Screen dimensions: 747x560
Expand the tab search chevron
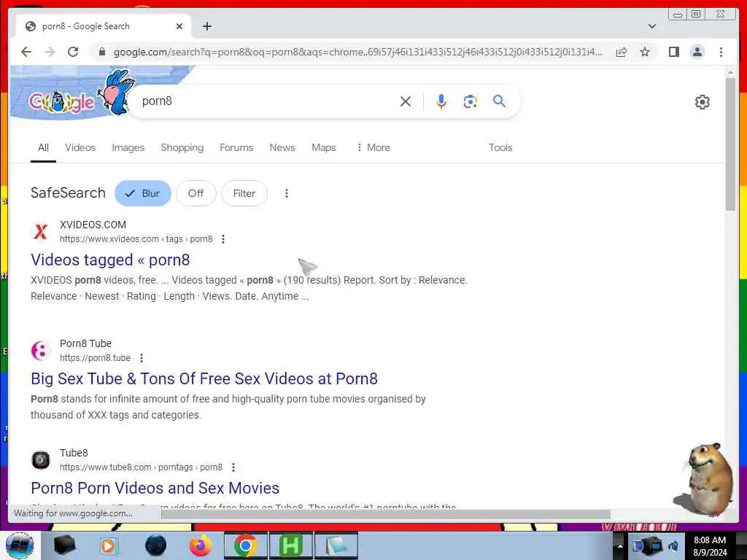[x=652, y=26]
